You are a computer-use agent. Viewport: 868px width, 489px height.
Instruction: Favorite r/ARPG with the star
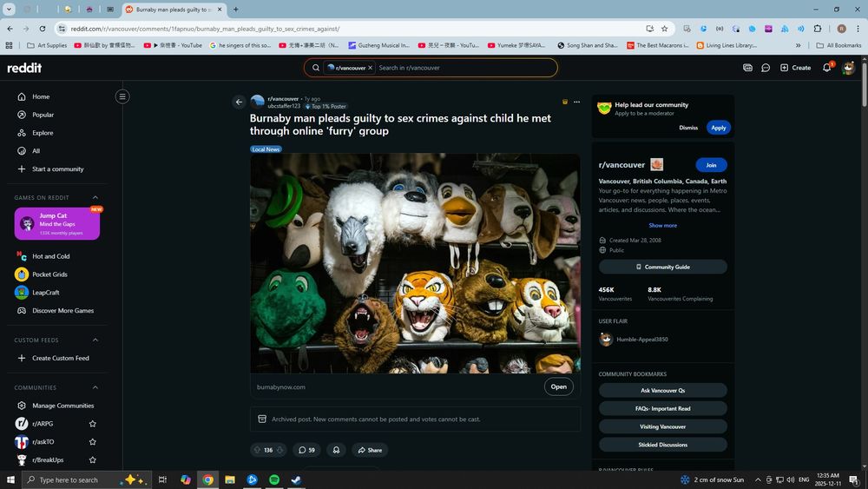pos(93,424)
